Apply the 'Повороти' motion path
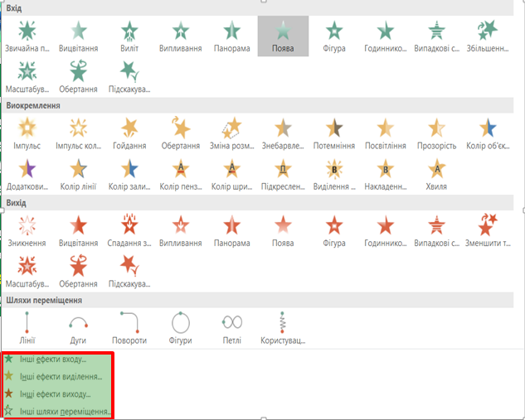525x420 pixels. pos(129,327)
